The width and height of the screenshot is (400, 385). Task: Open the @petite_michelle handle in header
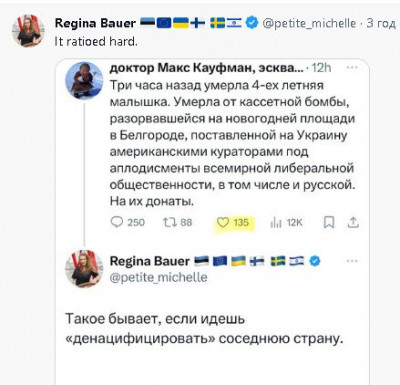[309, 23]
